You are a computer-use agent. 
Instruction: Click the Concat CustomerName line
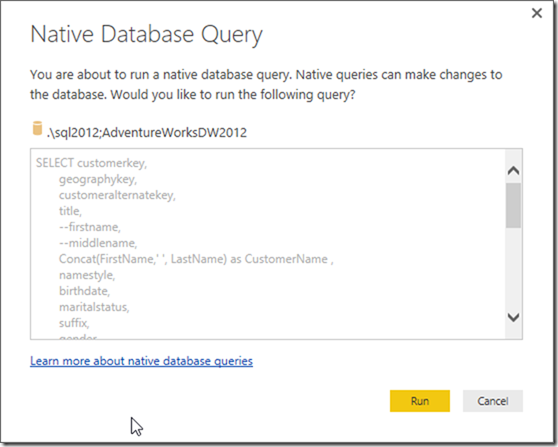tap(196, 259)
